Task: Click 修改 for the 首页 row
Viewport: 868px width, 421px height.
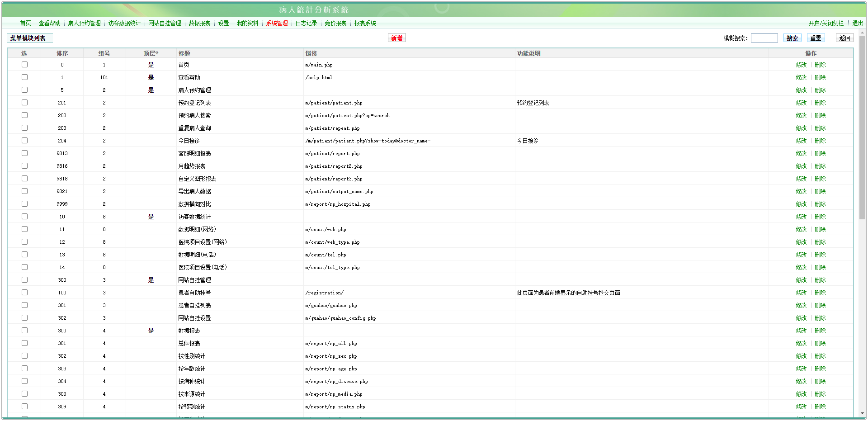Action: pyautogui.click(x=801, y=65)
